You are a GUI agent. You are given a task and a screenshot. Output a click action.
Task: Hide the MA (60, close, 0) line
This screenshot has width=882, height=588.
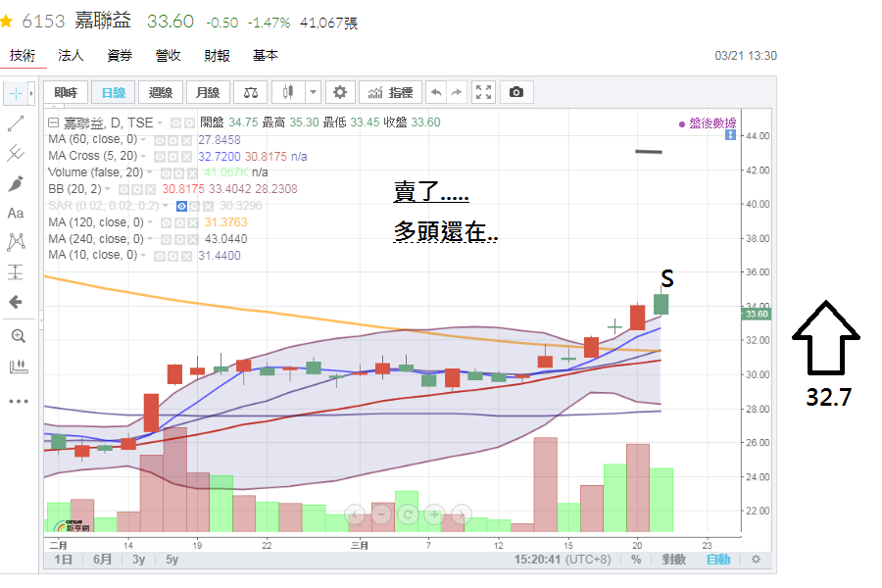[160, 140]
